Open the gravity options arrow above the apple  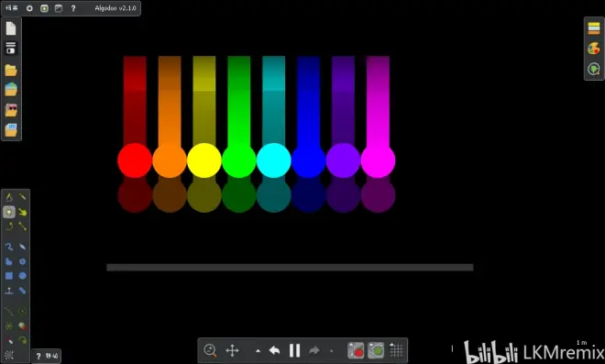tap(351, 344)
